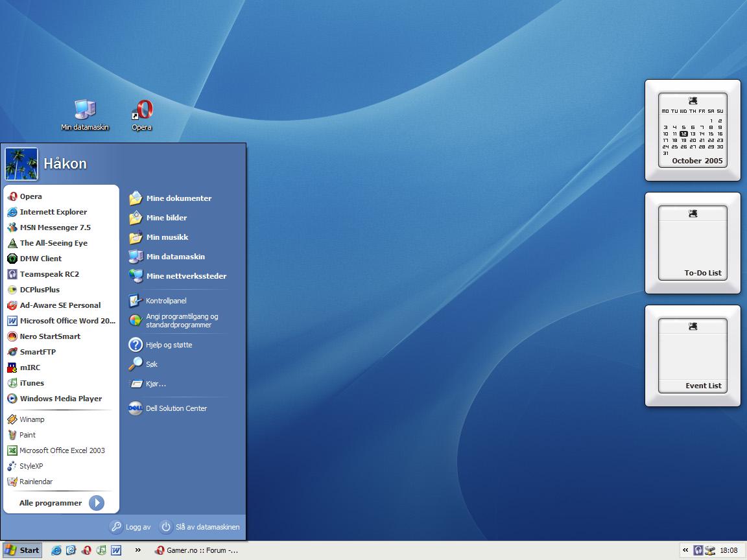Image resolution: width=747 pixels, height=560 pixels.
Task: Select the Opera desktop shortcut
Action: (x=141, y=115)
